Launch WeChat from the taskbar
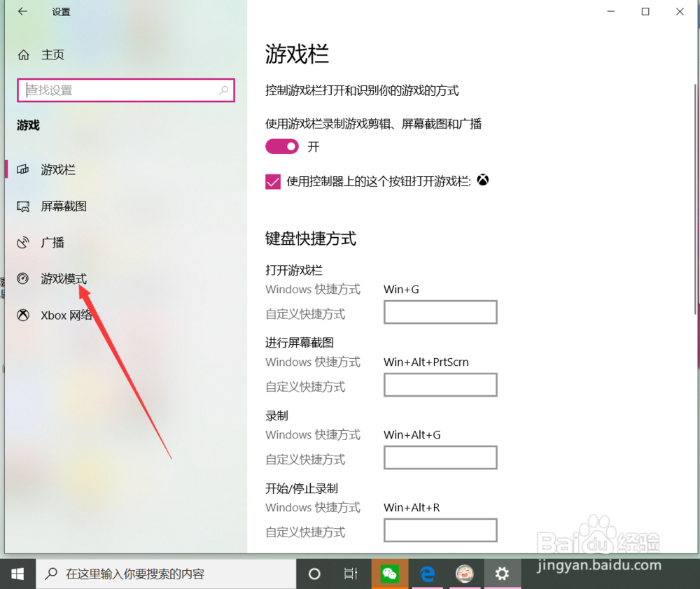700x589 pixels. click(390, 573)
